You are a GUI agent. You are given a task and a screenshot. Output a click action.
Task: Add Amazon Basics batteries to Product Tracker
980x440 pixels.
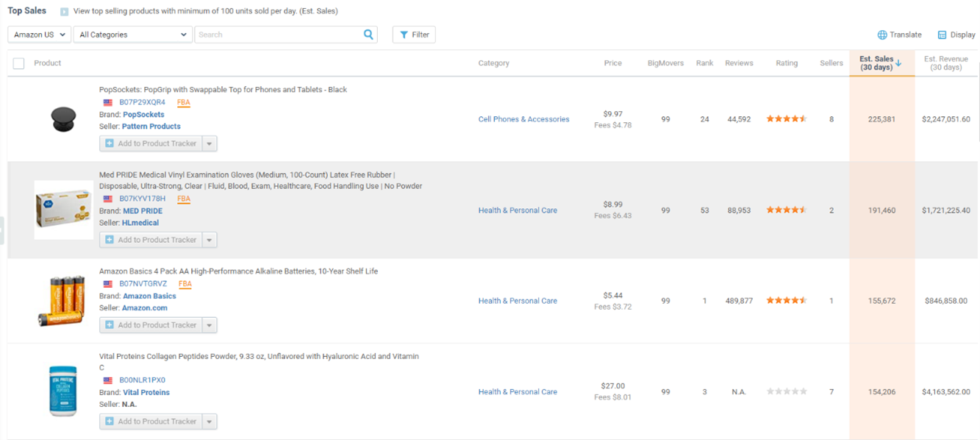point(151,325)
